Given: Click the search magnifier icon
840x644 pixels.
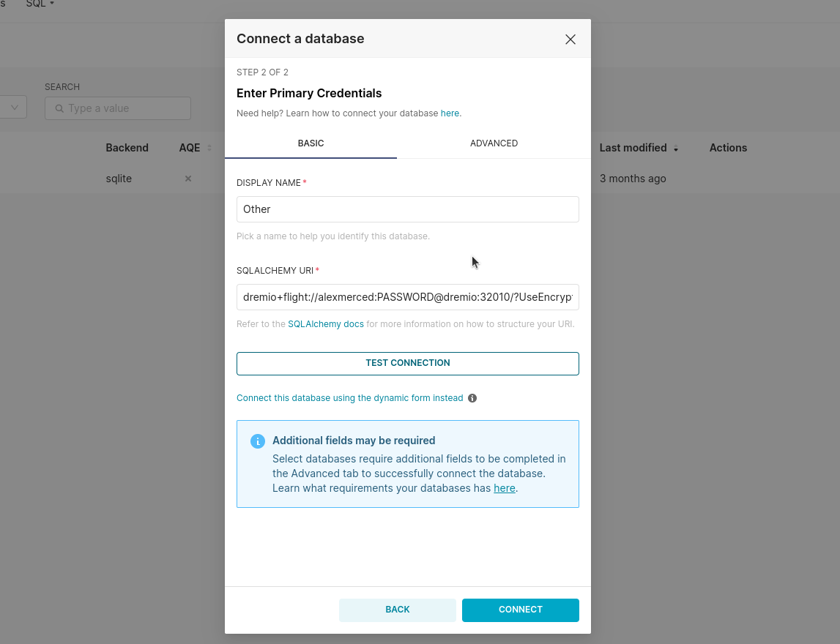Looking at the screenshot, I should (59, 108).
